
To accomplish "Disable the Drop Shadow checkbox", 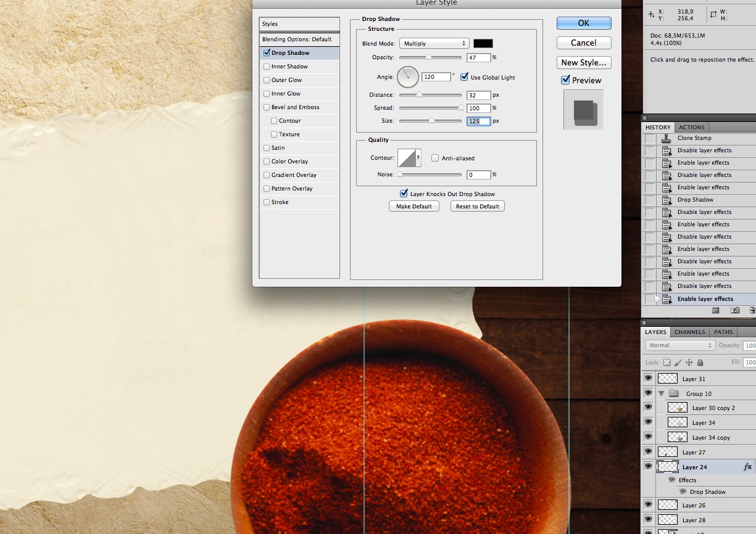I will 267,53.
